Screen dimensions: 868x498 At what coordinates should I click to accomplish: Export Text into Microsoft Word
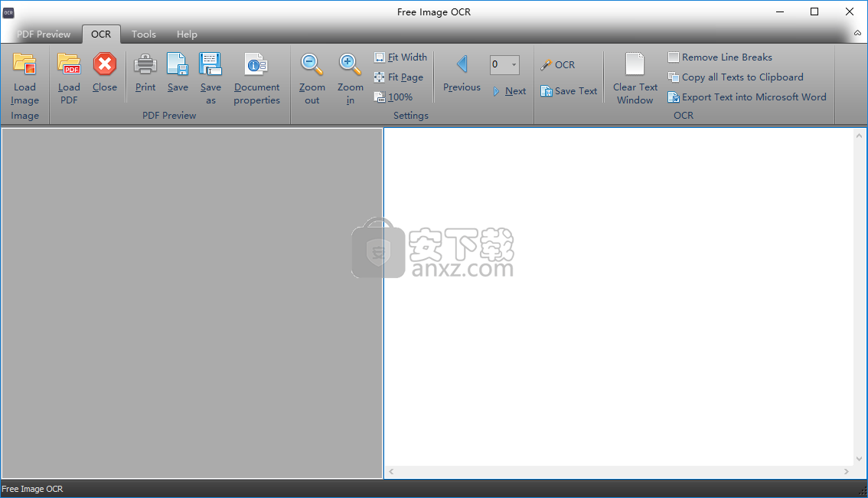coord(747,97)
